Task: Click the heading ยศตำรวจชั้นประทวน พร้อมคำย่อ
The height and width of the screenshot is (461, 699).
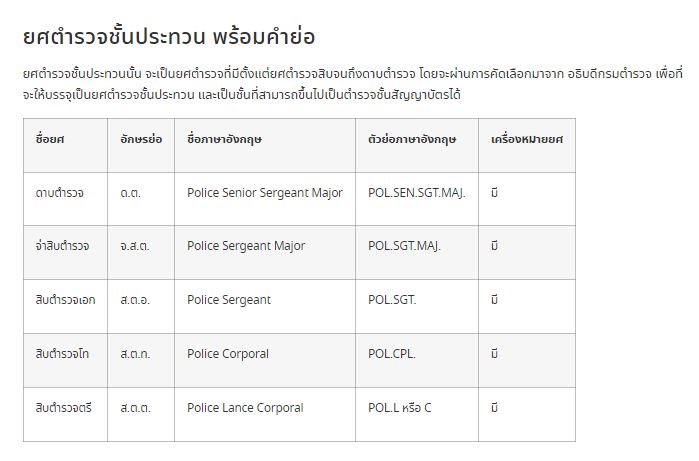Action: (x=169, y=37)
